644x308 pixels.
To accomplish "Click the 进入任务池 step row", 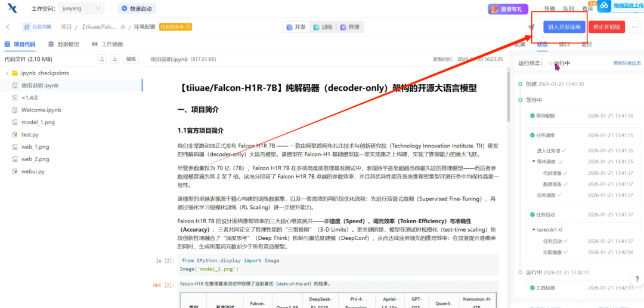I will [x=585, y=150].
